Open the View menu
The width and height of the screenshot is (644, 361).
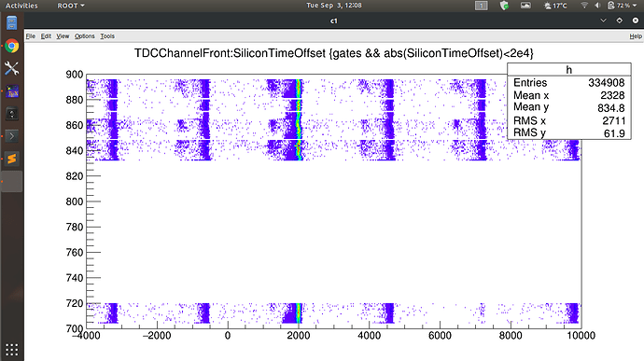(63, 36)
